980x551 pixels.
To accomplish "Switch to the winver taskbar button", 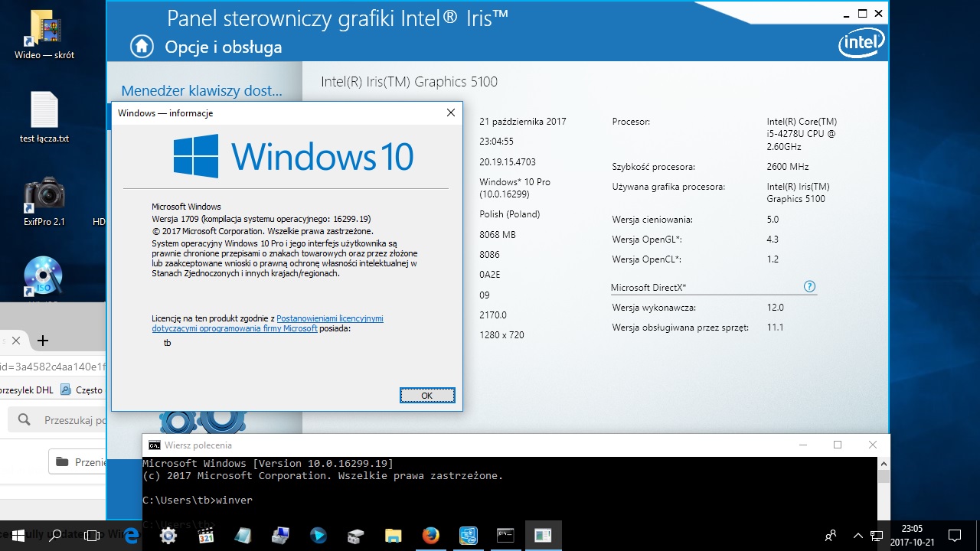I will click(x=544, y=536).
